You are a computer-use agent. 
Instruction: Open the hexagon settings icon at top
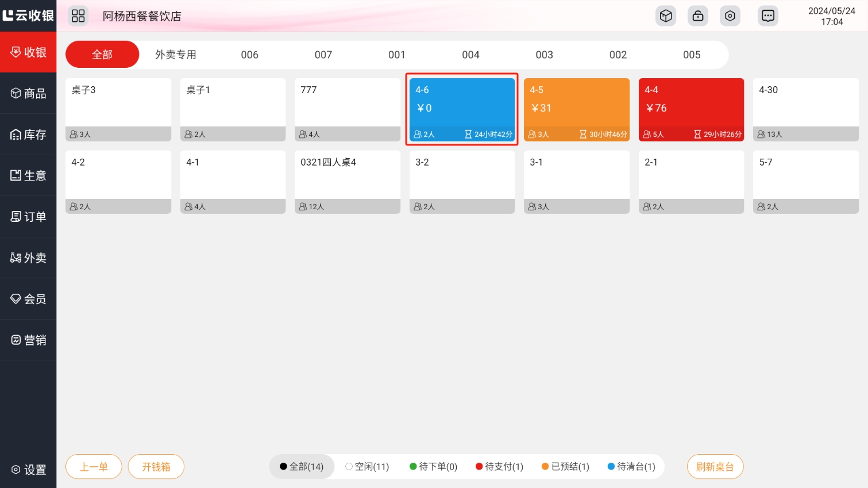730,16
